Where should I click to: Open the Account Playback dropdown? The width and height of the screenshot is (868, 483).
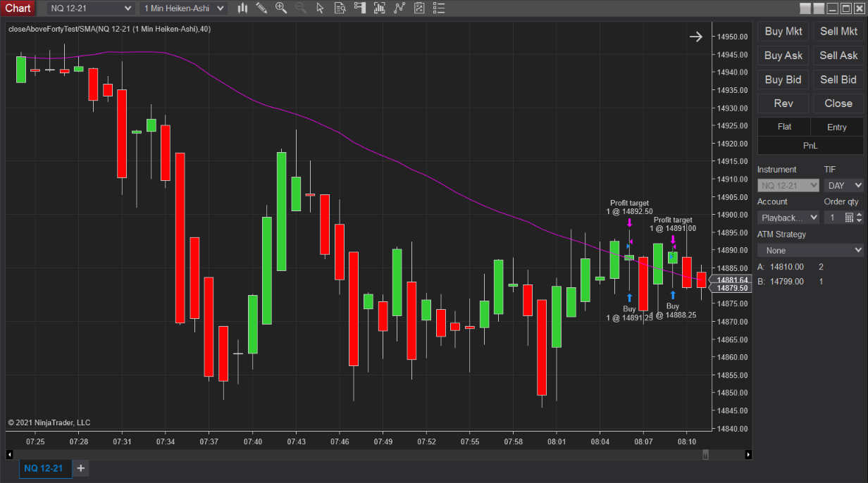(x=788, y=218)
